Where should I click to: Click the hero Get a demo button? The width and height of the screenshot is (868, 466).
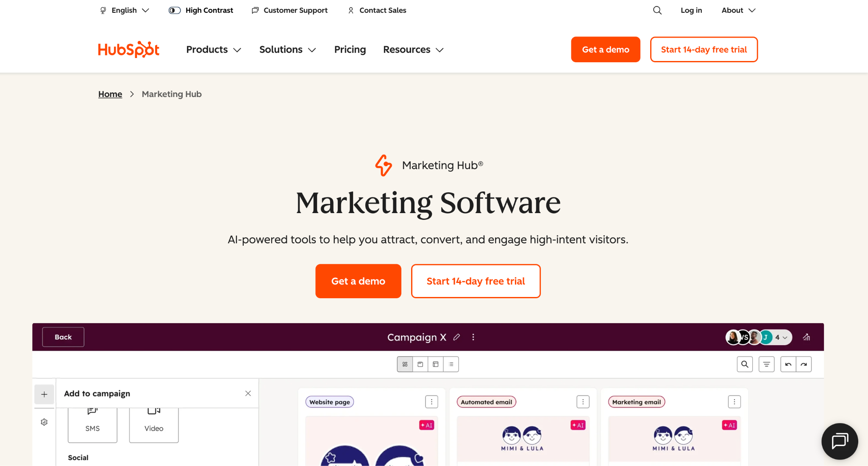point(358,281)
